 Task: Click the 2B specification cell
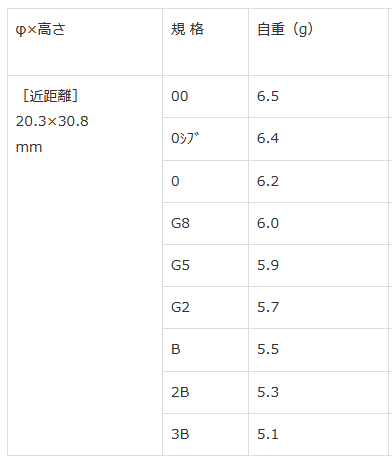tap(205, 392)
